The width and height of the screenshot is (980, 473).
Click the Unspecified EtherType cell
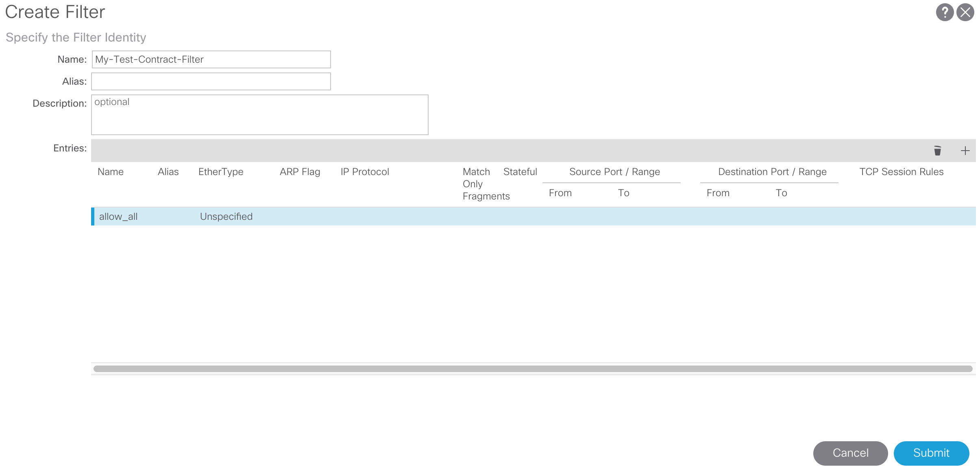coord(226,217)
